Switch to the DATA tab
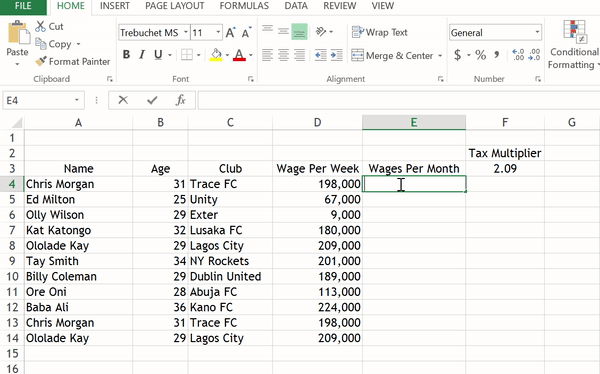The height and width of the screenshot is (374, 600). coord(296,6)
